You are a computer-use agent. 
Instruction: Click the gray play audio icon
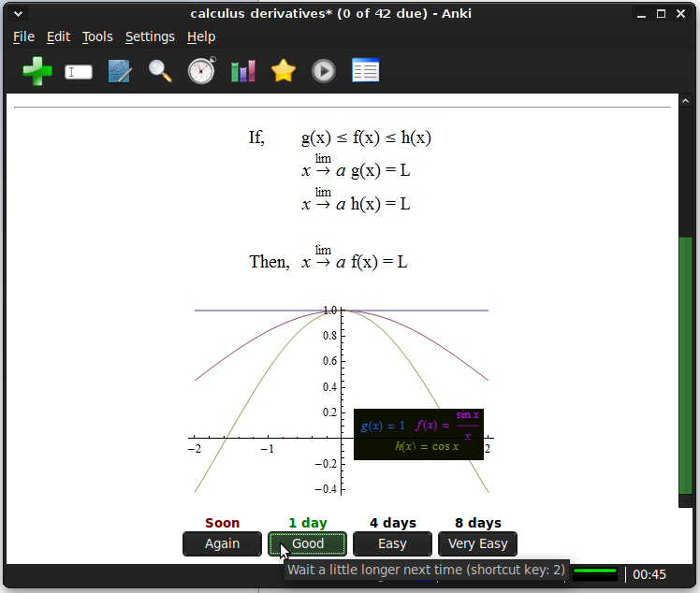[324, 71]
